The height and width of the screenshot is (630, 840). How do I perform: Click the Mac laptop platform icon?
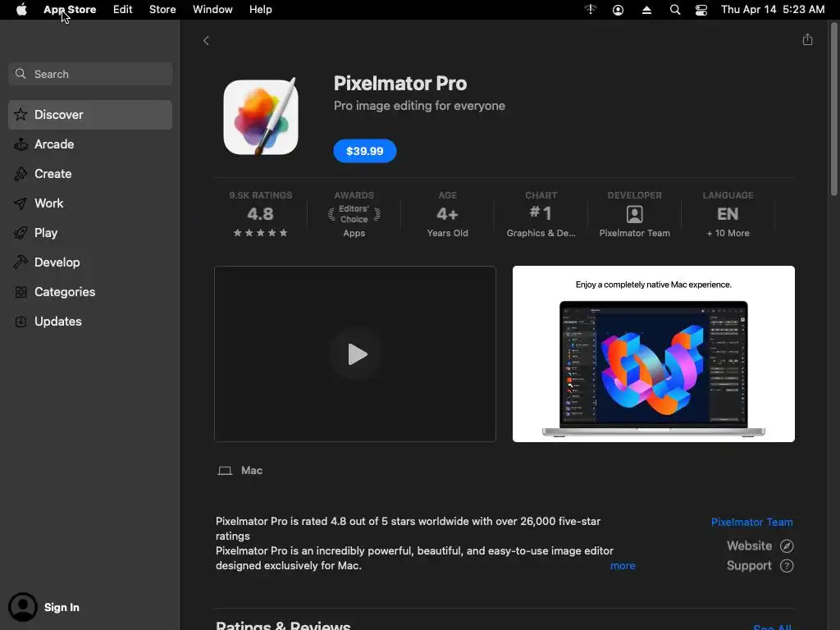click(x=225, y=470)
